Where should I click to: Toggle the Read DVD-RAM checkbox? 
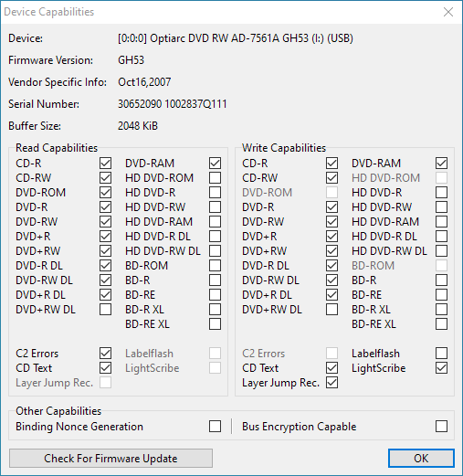(215, 164)
